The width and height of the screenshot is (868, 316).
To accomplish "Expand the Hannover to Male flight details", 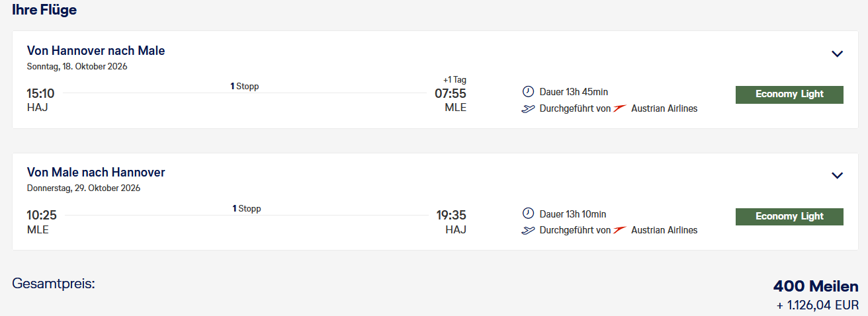I will coord(837,54).
